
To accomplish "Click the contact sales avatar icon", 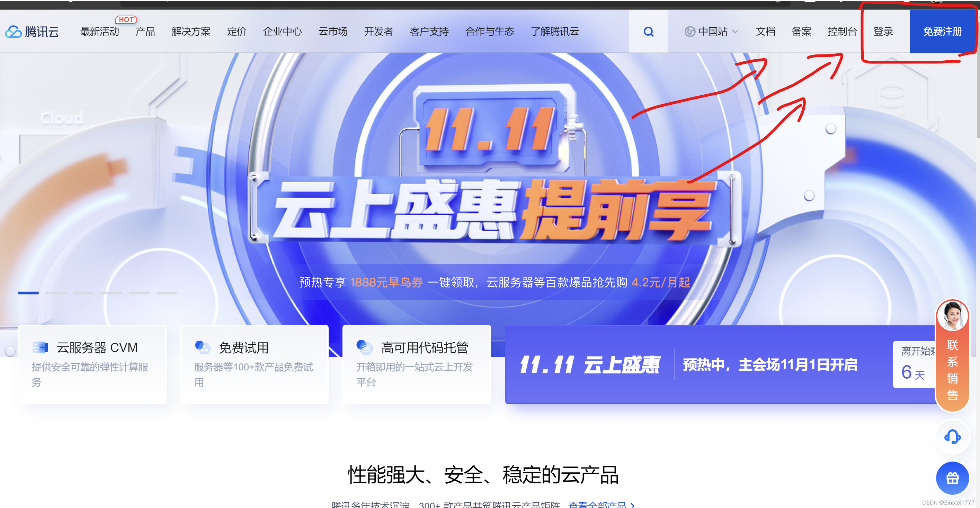I will click(x=952, y=316).
